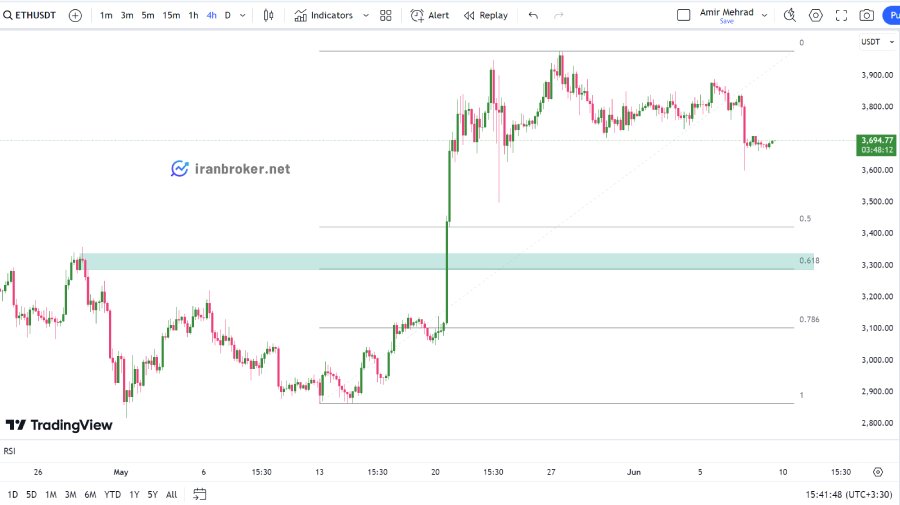The width and height of the screenshot is (900, 505).
Task: Create a new Alert
Action: pyautogui.click(x=430, y=15)
